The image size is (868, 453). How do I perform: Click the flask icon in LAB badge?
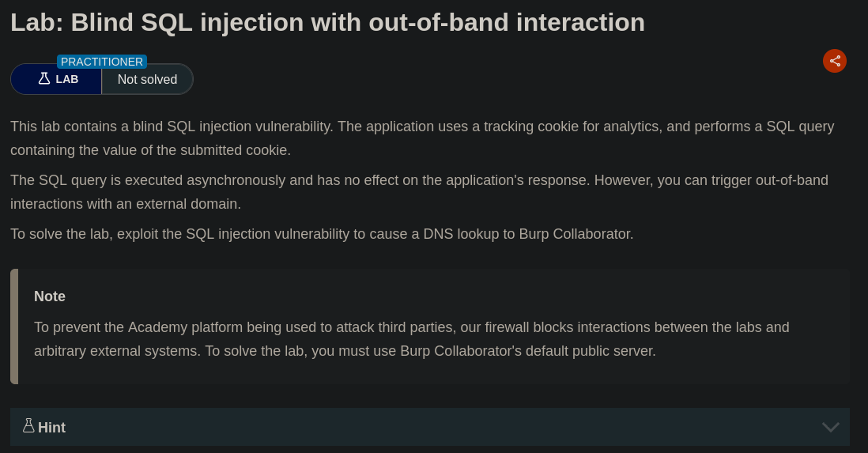pyautogui.click(x=44, y=79)
